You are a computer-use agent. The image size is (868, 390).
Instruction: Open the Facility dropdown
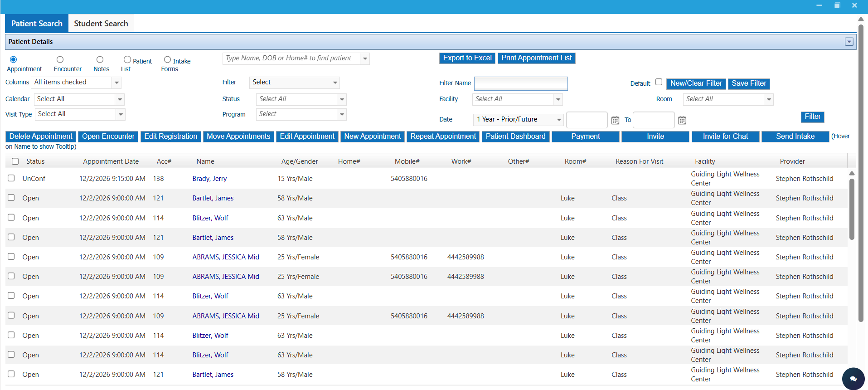tap(558, 99)
